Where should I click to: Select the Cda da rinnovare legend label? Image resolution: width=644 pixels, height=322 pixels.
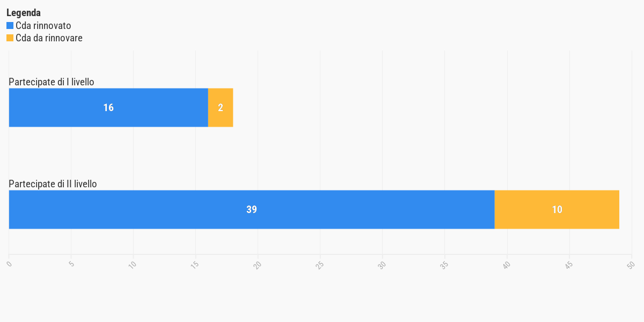click(x=49, y=38)
